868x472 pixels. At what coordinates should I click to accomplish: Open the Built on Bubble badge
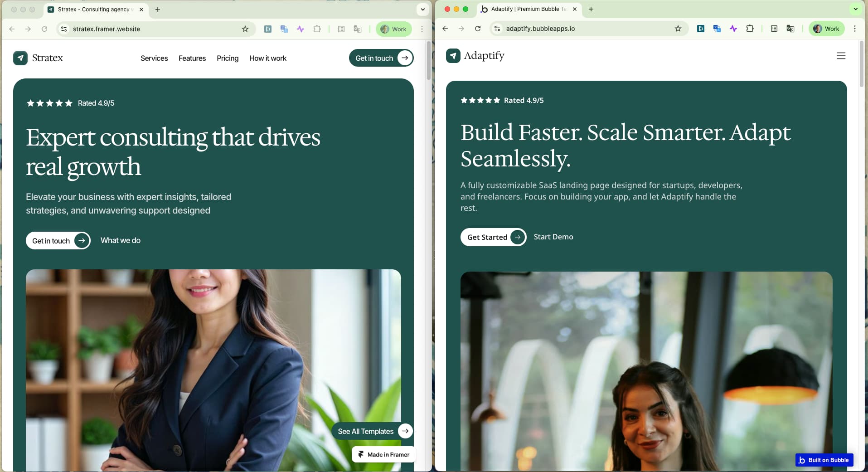pyautogui.click(x=824, y=460)
